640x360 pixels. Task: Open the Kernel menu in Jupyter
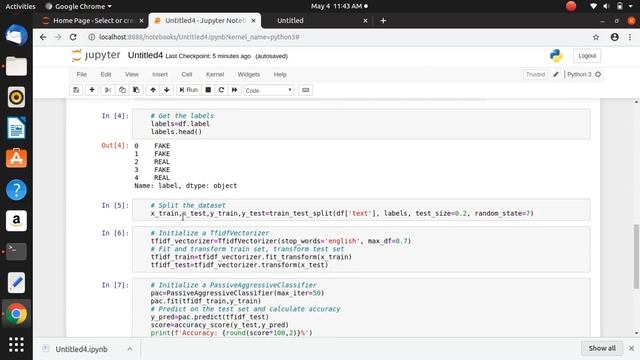215,74
